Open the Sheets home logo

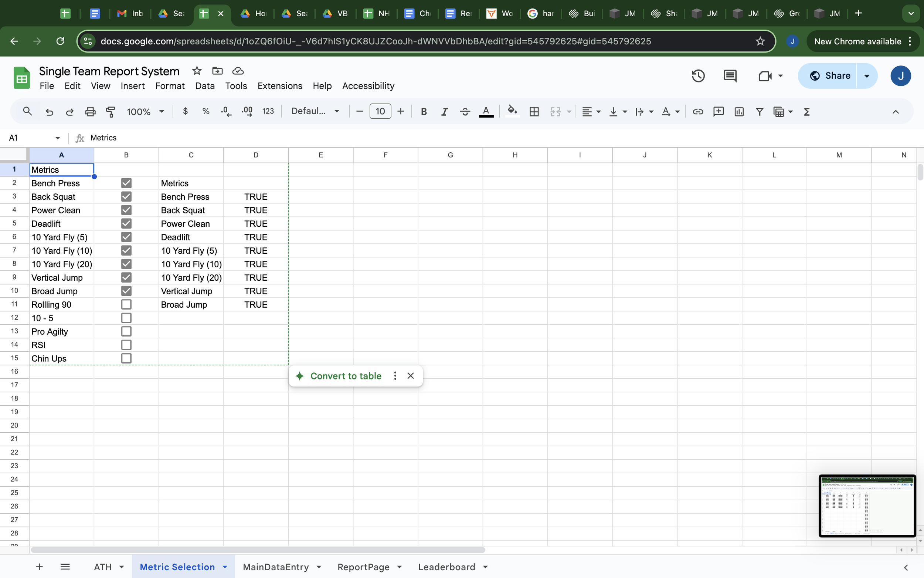[22, 78]
